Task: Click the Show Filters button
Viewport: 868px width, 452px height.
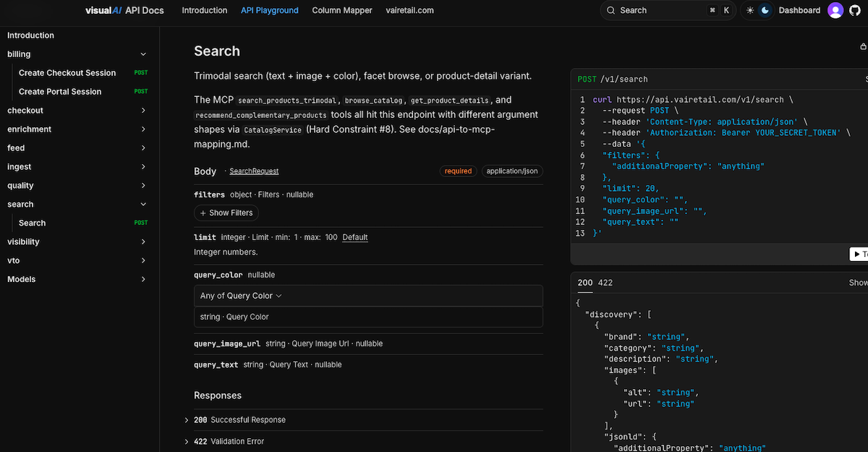Action: tap(226, 213)
